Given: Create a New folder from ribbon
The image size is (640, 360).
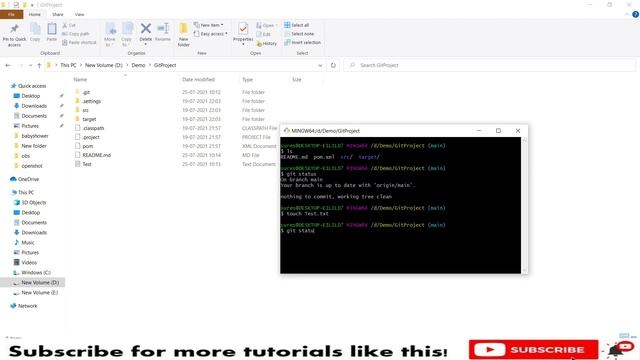Looking at the screenshot, I should click(x=184, y=34).
